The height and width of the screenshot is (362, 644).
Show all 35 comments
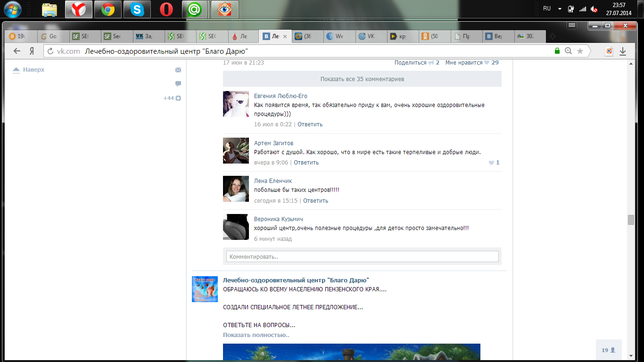coord(362,79)
